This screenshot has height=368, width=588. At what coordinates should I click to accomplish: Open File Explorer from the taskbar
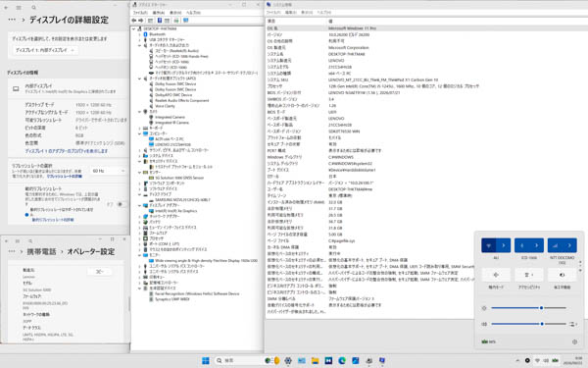click(x=315, y=360)
